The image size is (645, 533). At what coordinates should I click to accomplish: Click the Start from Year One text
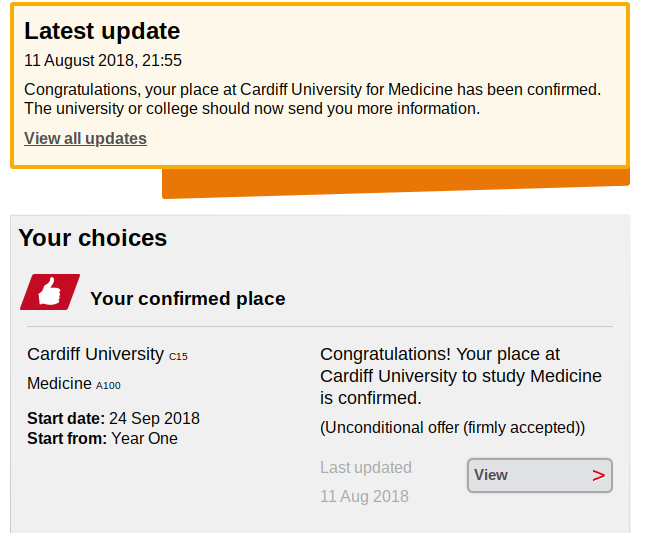point(102,438)
